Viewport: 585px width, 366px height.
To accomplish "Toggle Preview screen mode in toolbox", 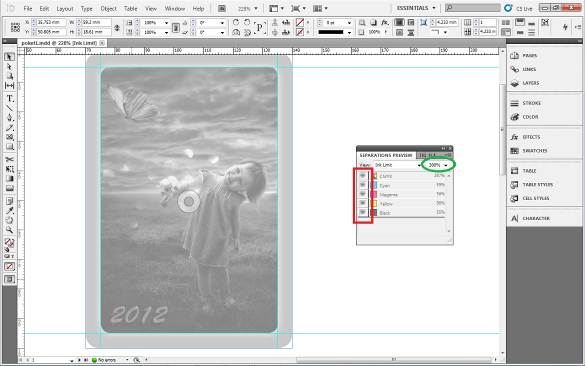I will (x=9, y=279).
